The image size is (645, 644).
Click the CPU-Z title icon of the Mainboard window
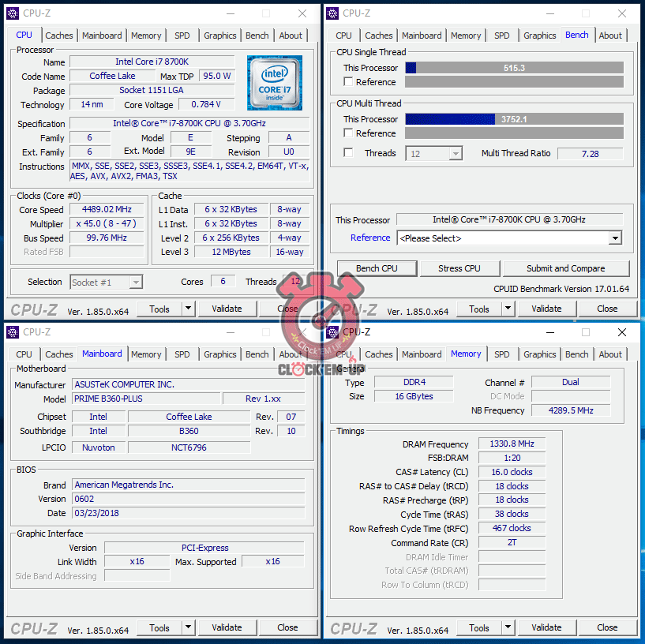pyautogui.click(x=13, y=332)
